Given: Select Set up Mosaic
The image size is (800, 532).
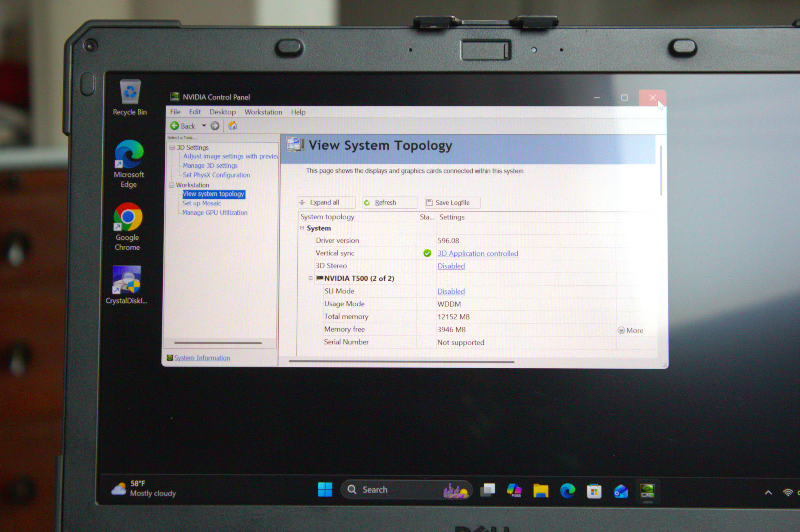Looking at the screenshot, I should click(x=202, y=203).
